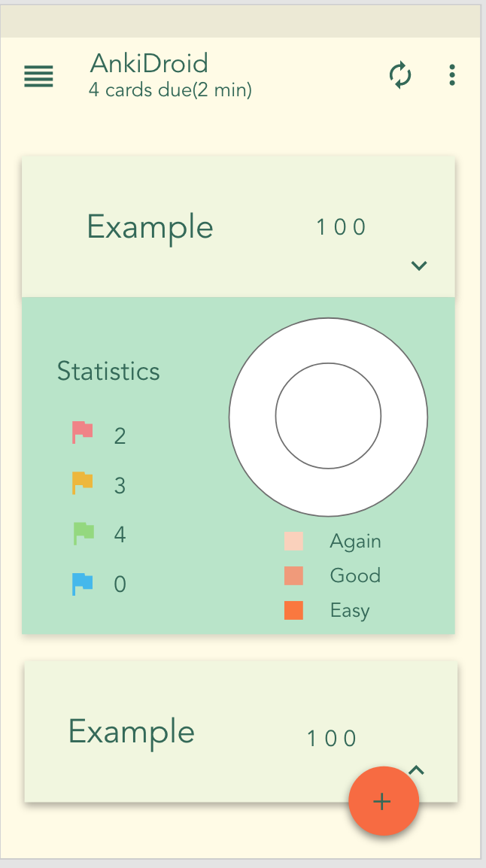Open the hamburger navigation menu

tap(39, 77)
